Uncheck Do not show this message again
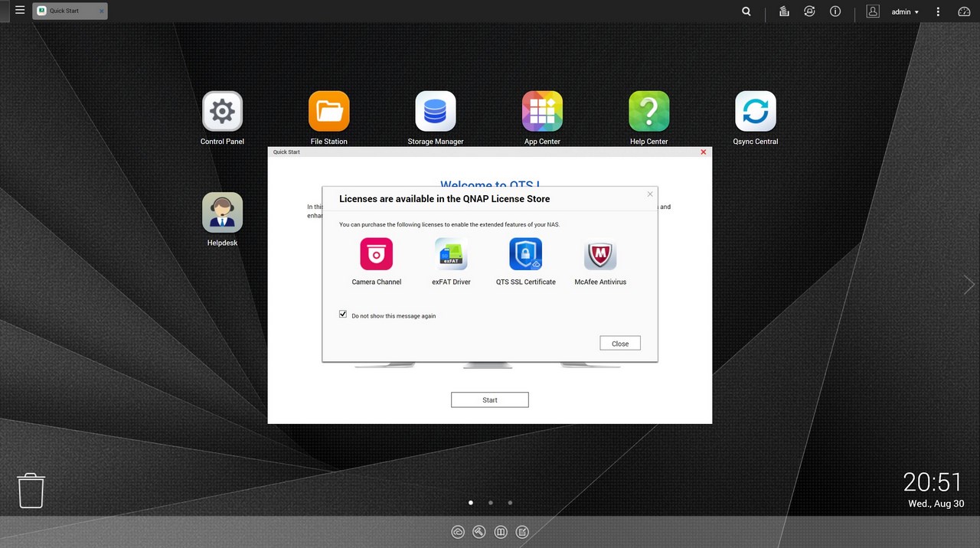980x548 pixels. coord(343,315)
